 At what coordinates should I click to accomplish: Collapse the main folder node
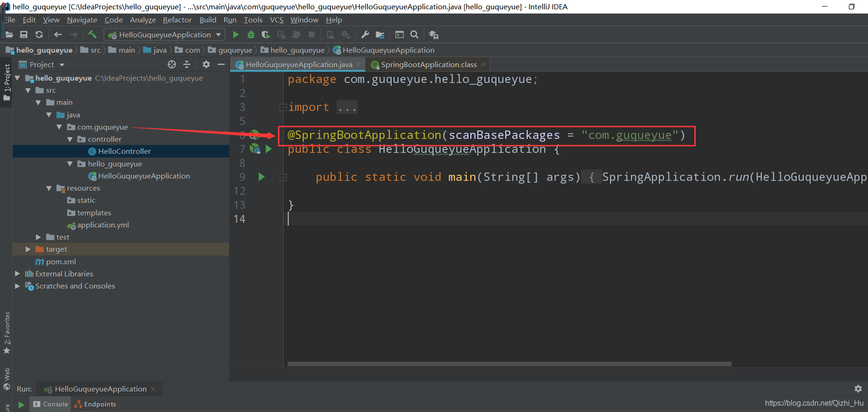38,103
